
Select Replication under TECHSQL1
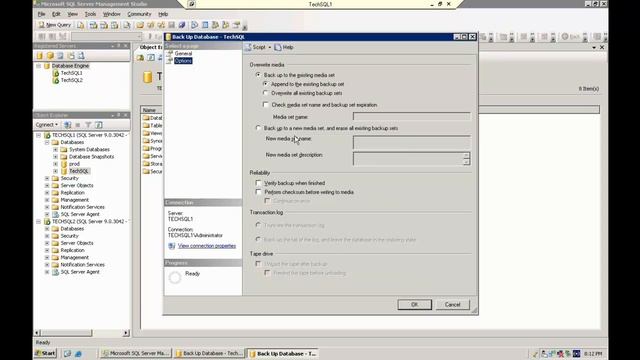(72, 193)
